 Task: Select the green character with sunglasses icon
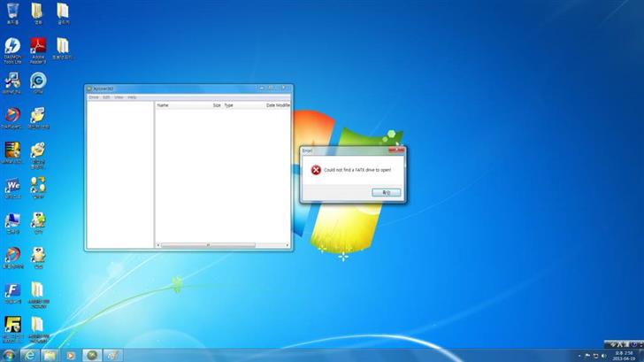click(38, 223)
